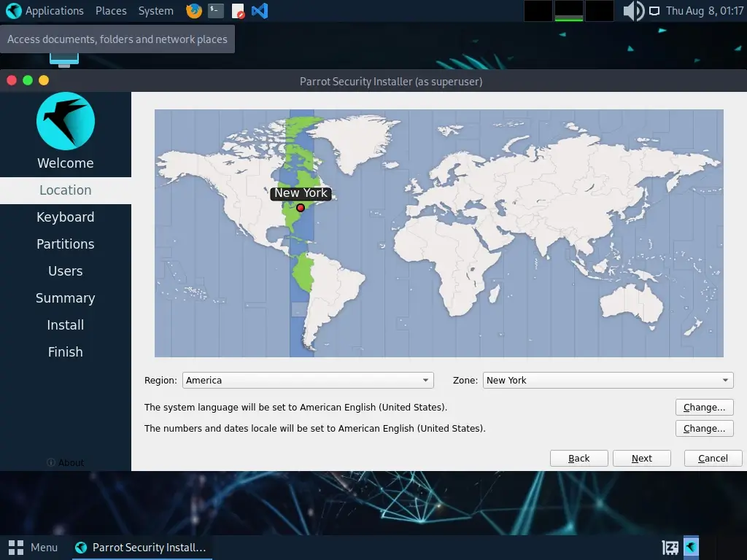The width and height of the screenshot is (747, 560).
Task: Open the Places menu
Action: [111, 11]
